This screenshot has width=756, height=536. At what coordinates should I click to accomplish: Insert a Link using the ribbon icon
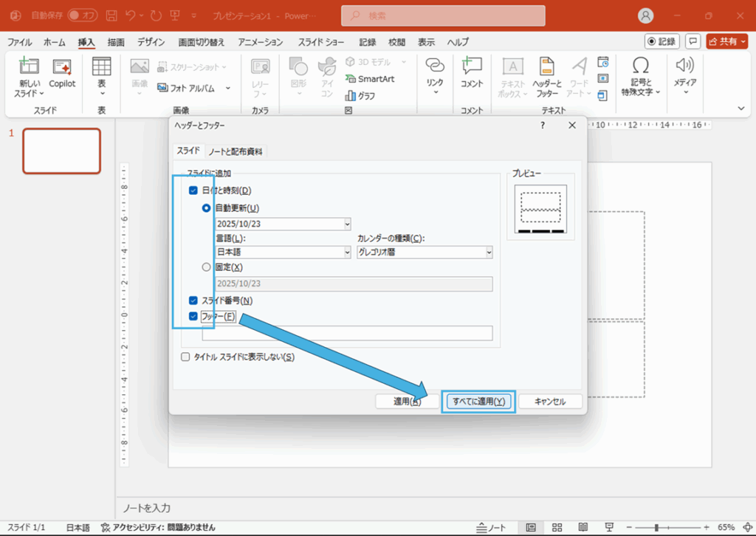coord(435,66)
